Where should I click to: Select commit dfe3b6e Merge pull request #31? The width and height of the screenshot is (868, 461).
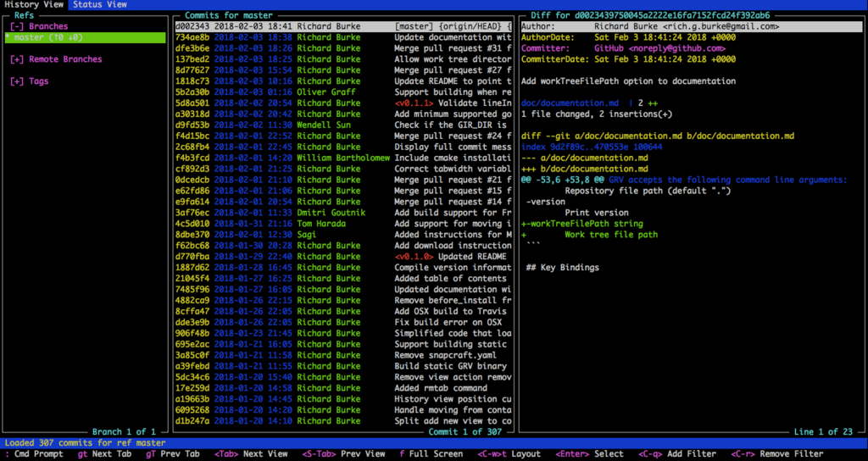[x=344, y=48]
